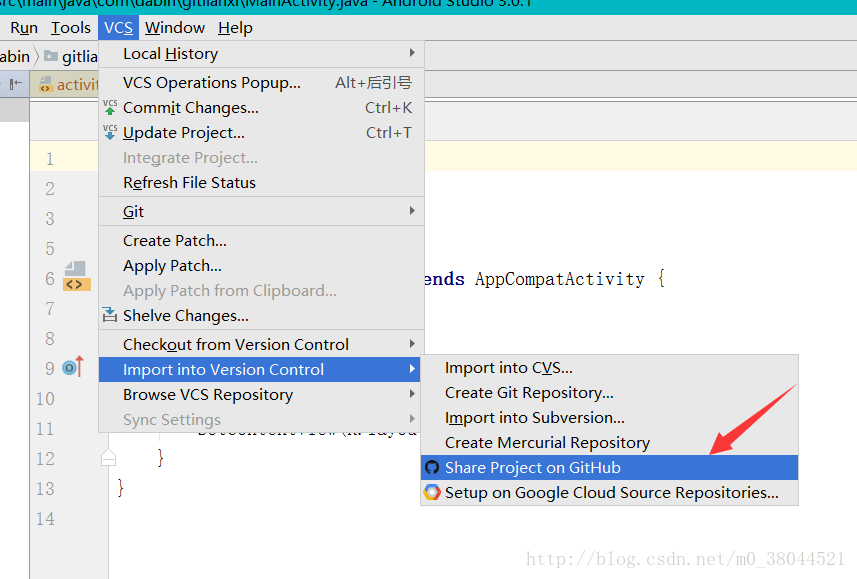The height and width of the screenshot is (579, 857).
Task: Select Refresh File Status
Action: (189, 183)
